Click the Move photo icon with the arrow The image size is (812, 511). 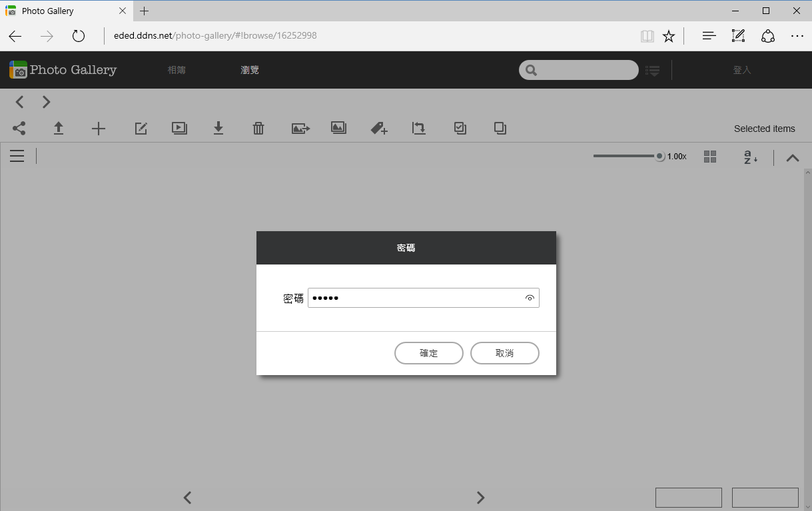tap(301, 129)
